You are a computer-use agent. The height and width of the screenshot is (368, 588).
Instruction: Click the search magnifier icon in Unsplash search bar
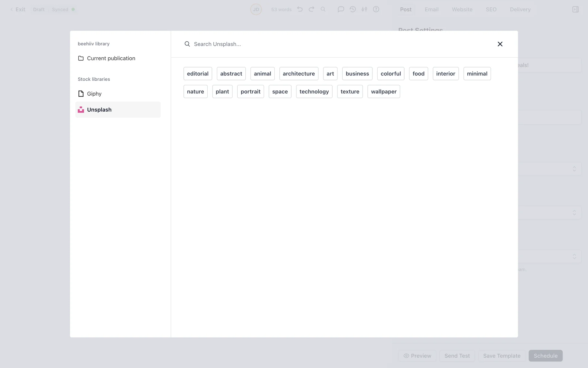coord(187,44)
